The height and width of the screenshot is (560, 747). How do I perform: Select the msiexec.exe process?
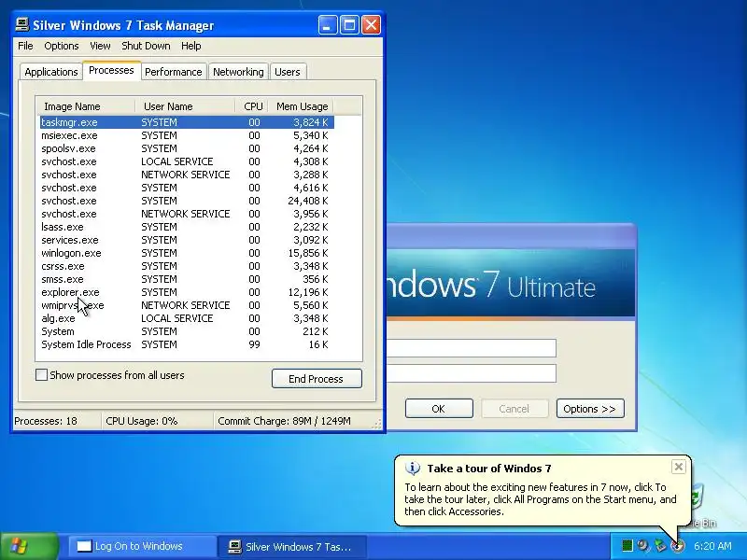(187, 135)
